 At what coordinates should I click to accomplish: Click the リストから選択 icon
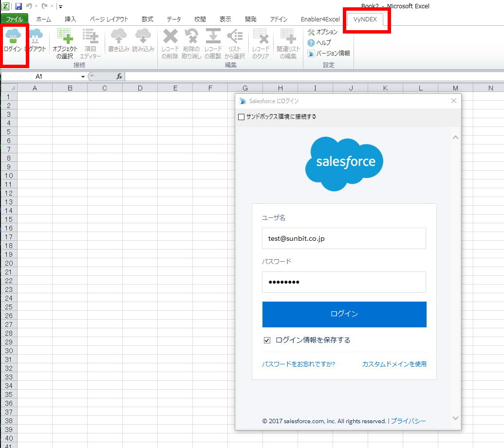pos(235,36)
